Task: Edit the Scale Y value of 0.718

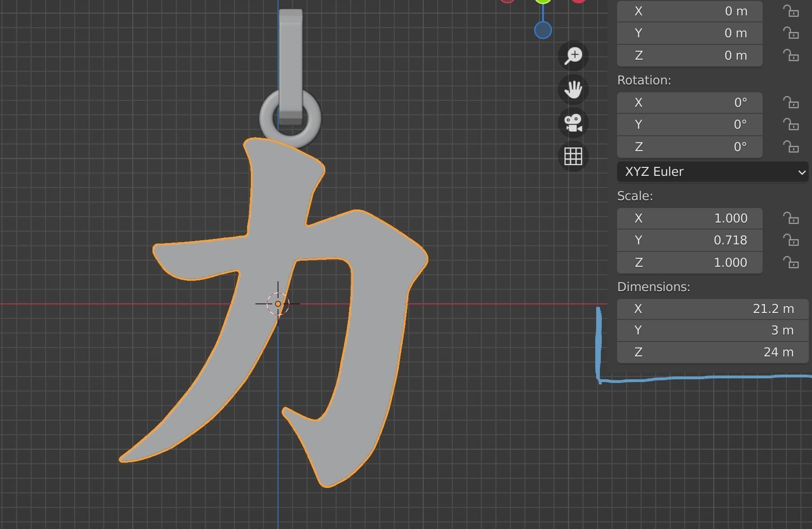Action: [x=689, y=240]
